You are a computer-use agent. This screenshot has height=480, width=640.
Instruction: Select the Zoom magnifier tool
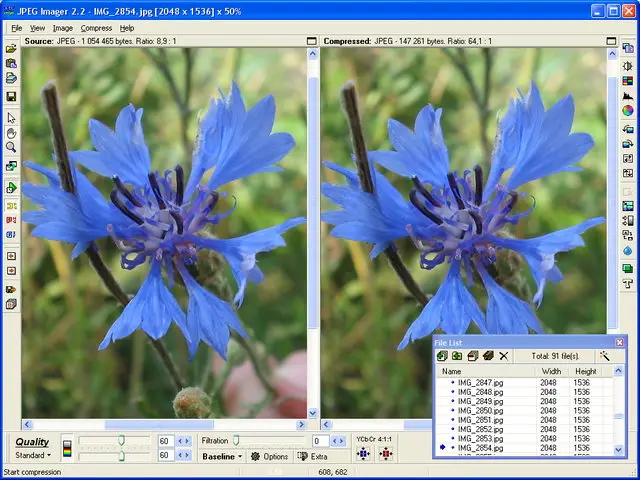tap(11, 148)
